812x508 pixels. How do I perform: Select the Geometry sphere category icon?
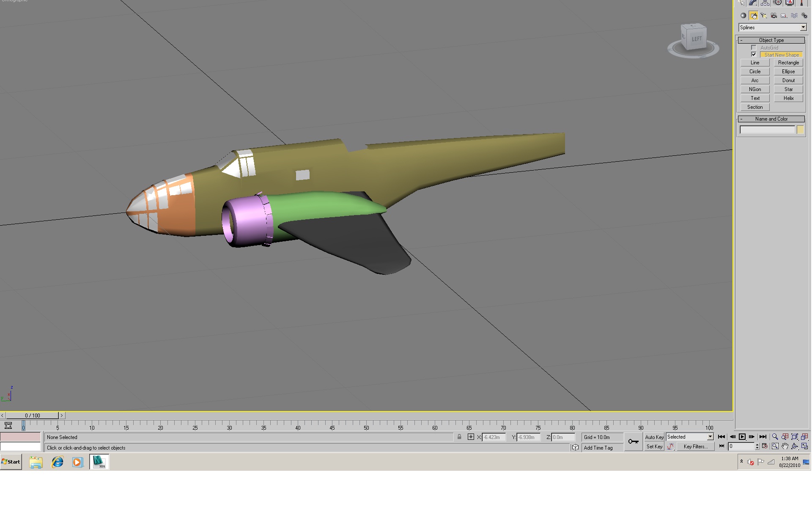coord(743,16)
